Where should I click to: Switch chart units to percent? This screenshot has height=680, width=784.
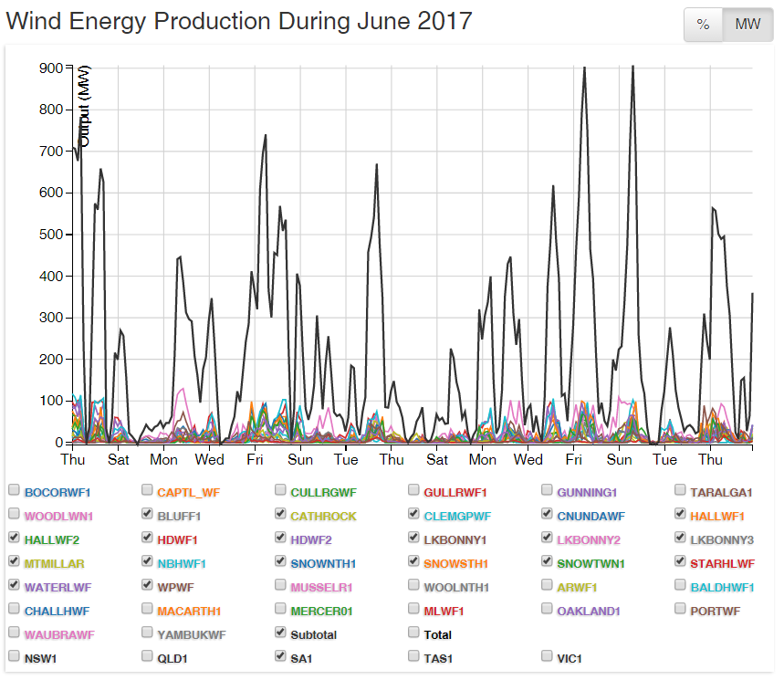point(703,25)
